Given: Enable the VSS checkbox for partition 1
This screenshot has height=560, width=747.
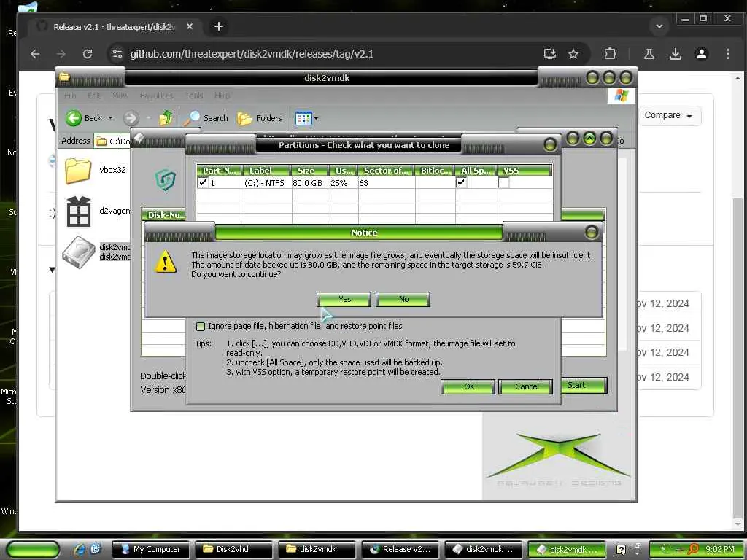Looking at the screenshot, I should click(503, 183).
